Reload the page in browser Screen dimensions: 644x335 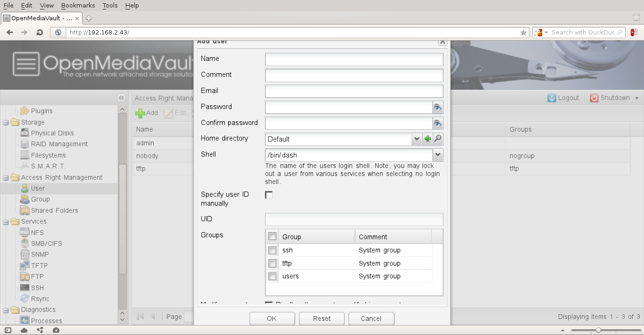(x=40, y=33)
